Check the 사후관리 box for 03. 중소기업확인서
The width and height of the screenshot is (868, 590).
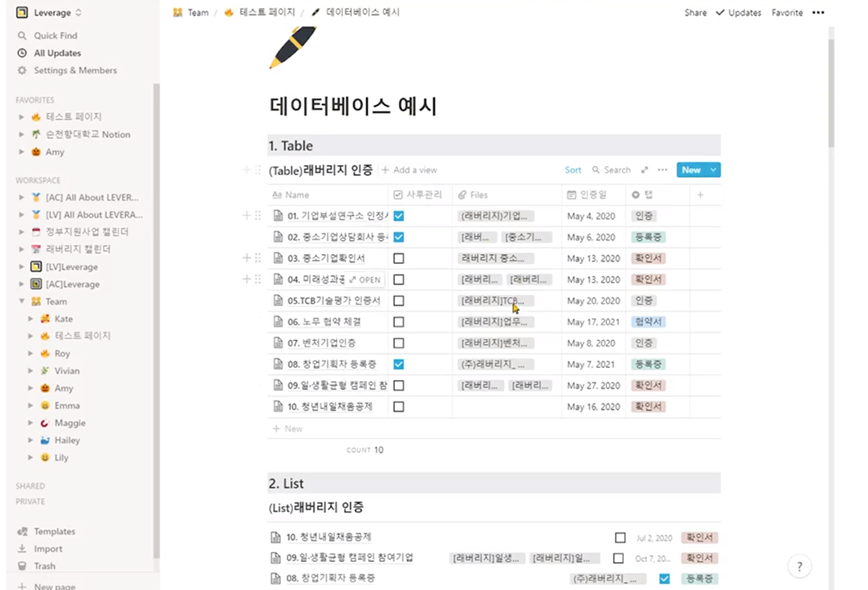[399, 257]
